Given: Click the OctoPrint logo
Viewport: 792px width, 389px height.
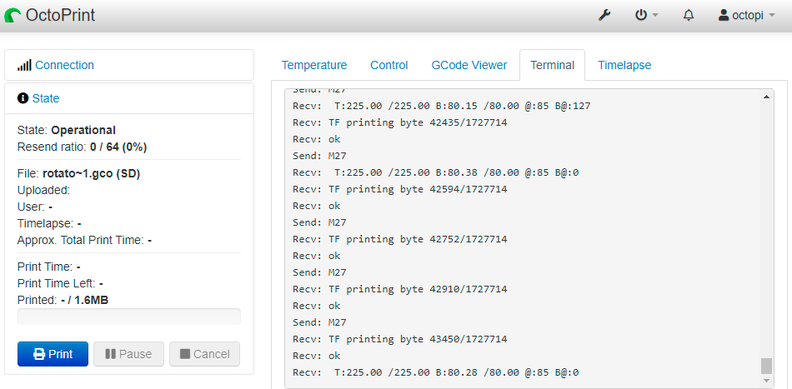Looking at the screenshot, I should [x=50, y=15].
